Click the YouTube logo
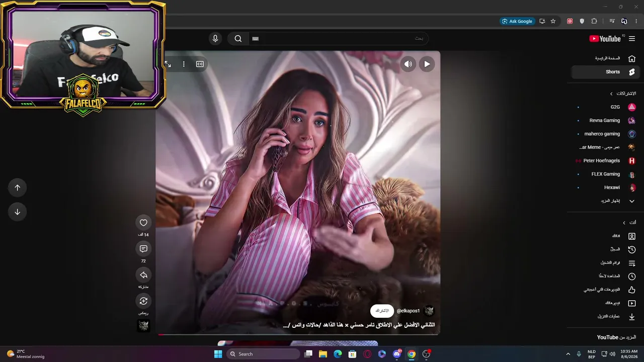 coord(605,39)
